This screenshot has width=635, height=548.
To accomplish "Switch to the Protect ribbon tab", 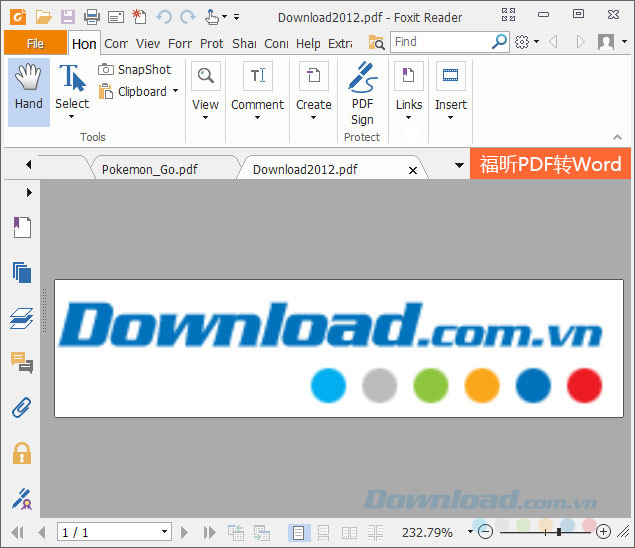I will tap(212, 43).
